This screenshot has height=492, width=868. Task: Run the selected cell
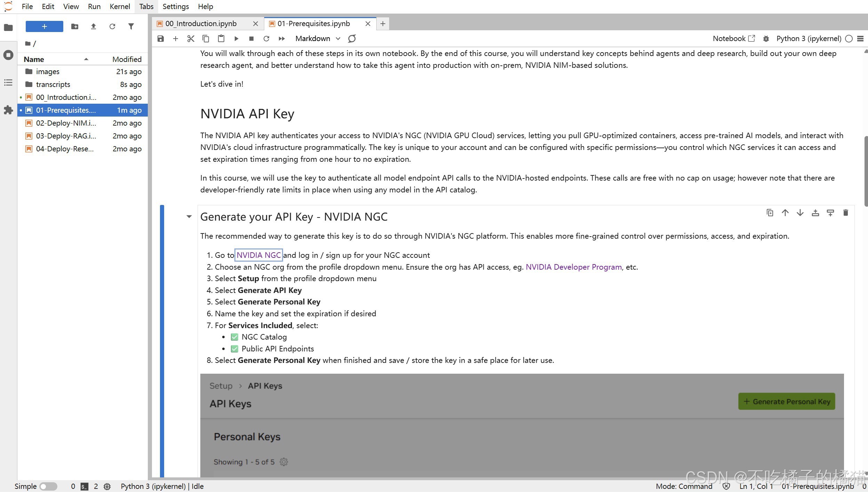pyautogui.click(x=236, y=39)
